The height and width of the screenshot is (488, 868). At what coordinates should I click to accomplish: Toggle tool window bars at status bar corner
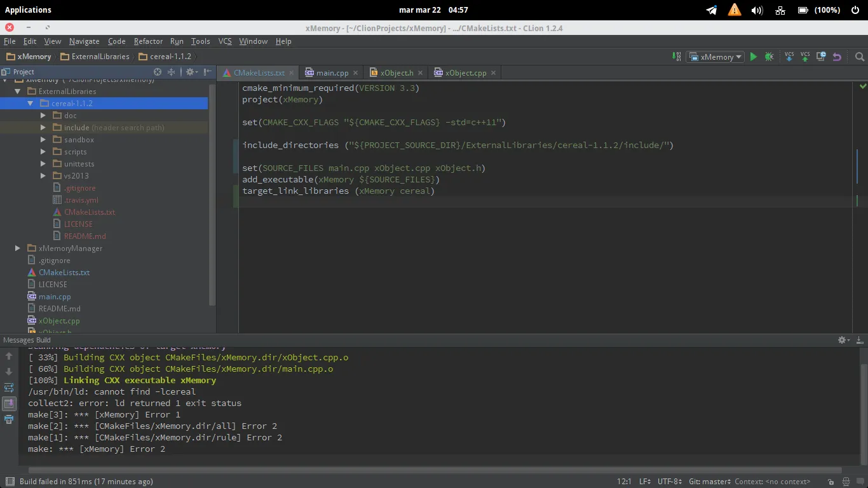[9, 482]
